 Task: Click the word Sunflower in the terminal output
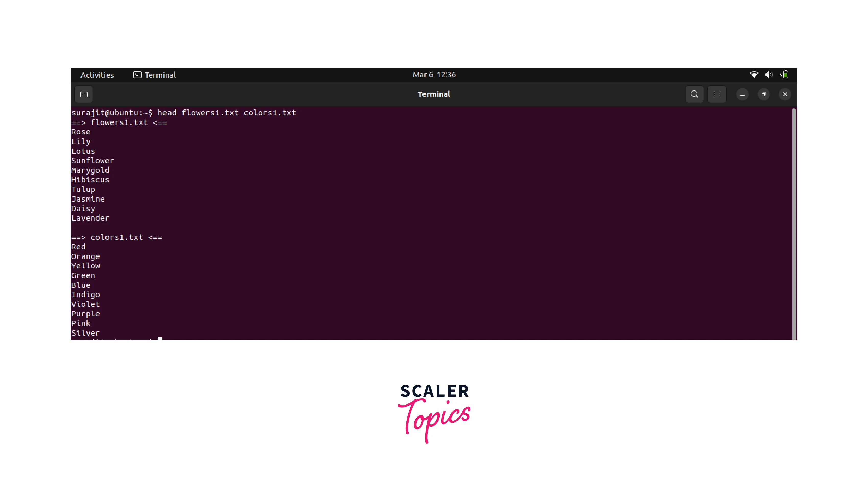coord(92,161)
